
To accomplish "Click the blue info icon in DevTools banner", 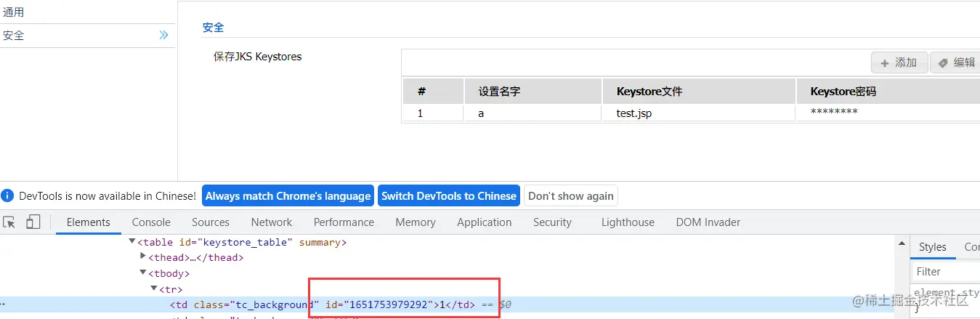I will [x=7, y=196].
